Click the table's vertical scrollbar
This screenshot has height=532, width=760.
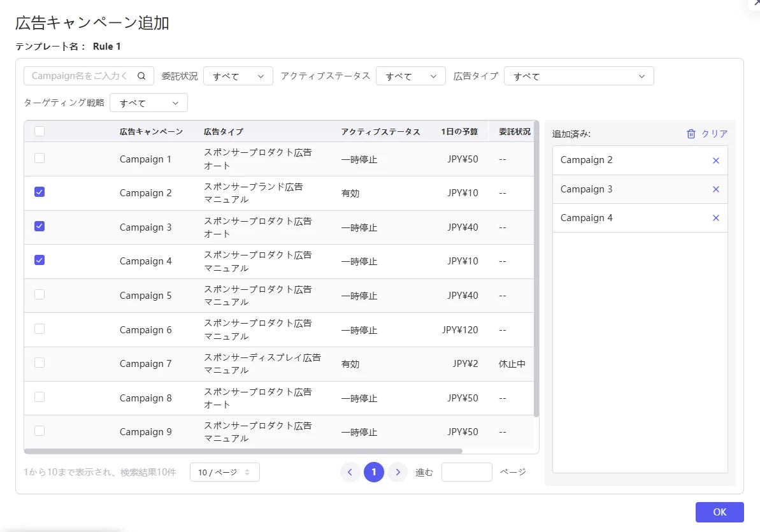click(x=536, y=269)
